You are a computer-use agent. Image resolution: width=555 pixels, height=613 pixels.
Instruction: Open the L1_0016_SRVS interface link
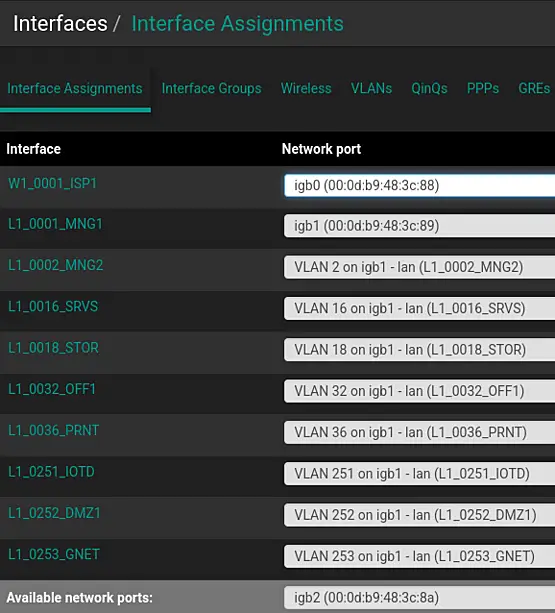[53, 306]
